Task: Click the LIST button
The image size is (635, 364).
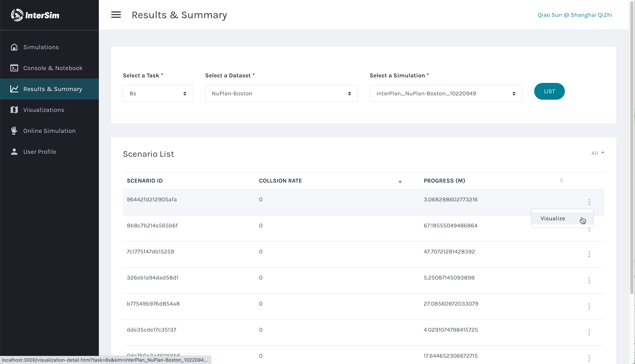Action: coord(549,91)
